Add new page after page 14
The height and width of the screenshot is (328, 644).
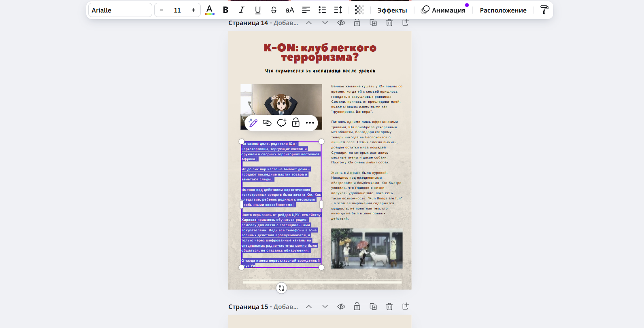click(x=405, y=23)
